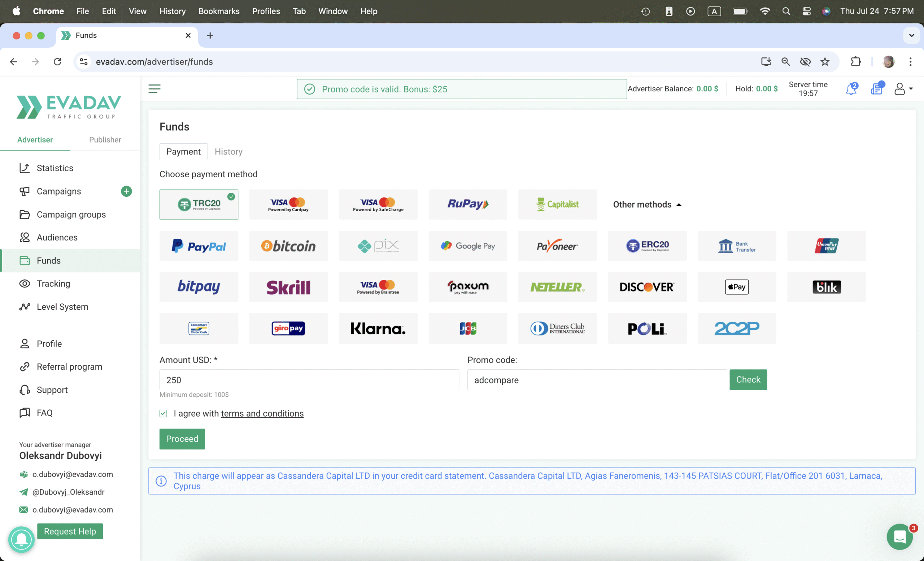Viewport: 924px width, 561px height.
Task: Open the terms and conditions link
Action: point(262,413)
